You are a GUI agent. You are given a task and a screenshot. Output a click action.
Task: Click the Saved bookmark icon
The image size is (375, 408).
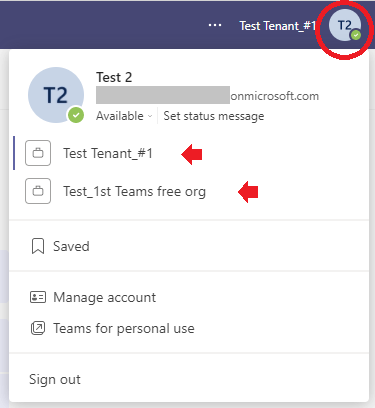pyautogui.click(x=38, y=246)
